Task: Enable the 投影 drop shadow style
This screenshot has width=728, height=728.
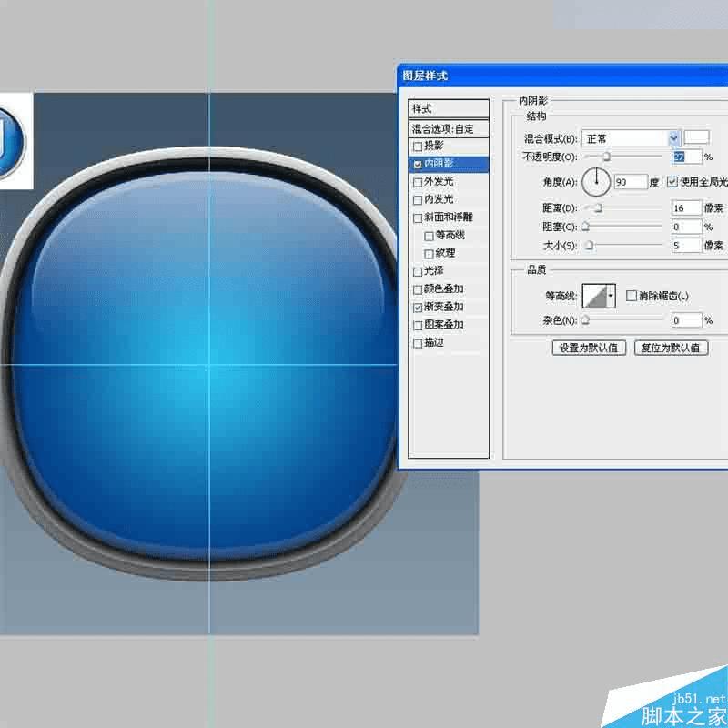Action: [x=417, y=147]
